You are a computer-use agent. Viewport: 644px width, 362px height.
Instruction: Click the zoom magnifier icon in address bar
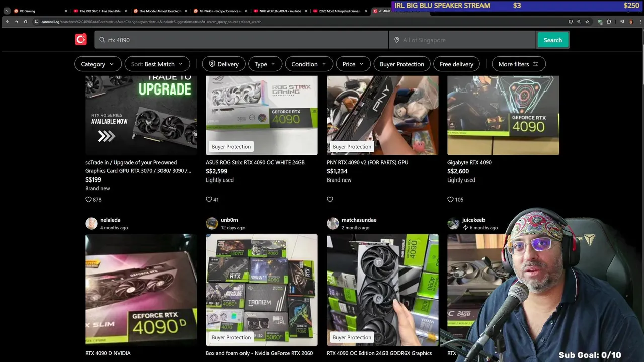579,22
